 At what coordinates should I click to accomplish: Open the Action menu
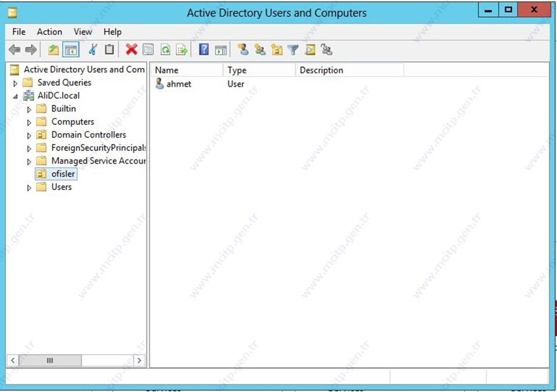tap(49, 32)
